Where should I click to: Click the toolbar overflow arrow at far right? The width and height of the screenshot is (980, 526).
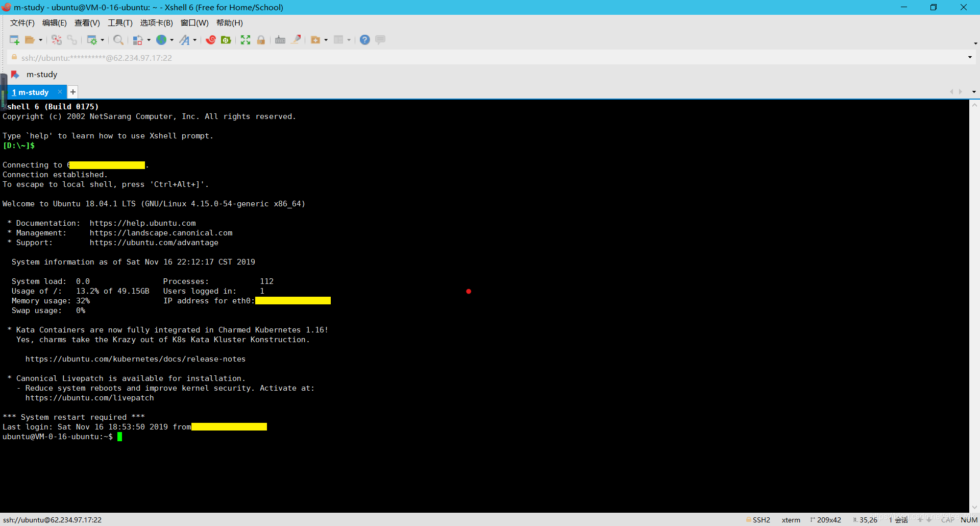click(975, 43)
